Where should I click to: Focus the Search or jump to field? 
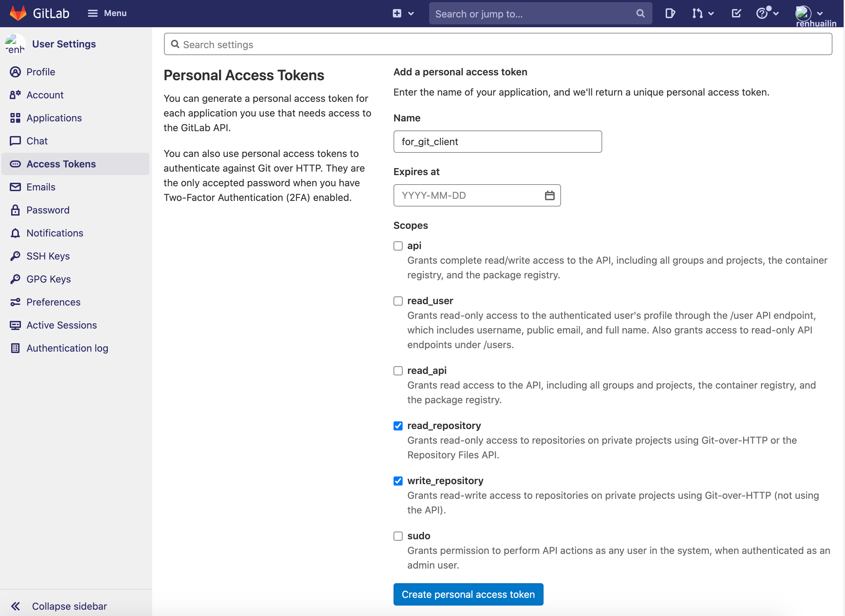click(x=540, y=13)
